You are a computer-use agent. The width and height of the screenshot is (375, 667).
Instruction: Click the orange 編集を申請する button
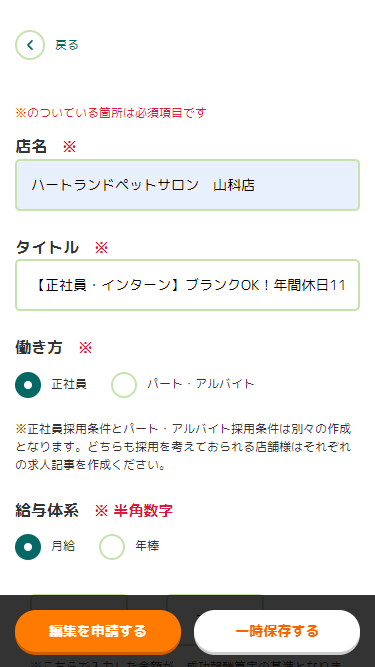pos(98,631)
